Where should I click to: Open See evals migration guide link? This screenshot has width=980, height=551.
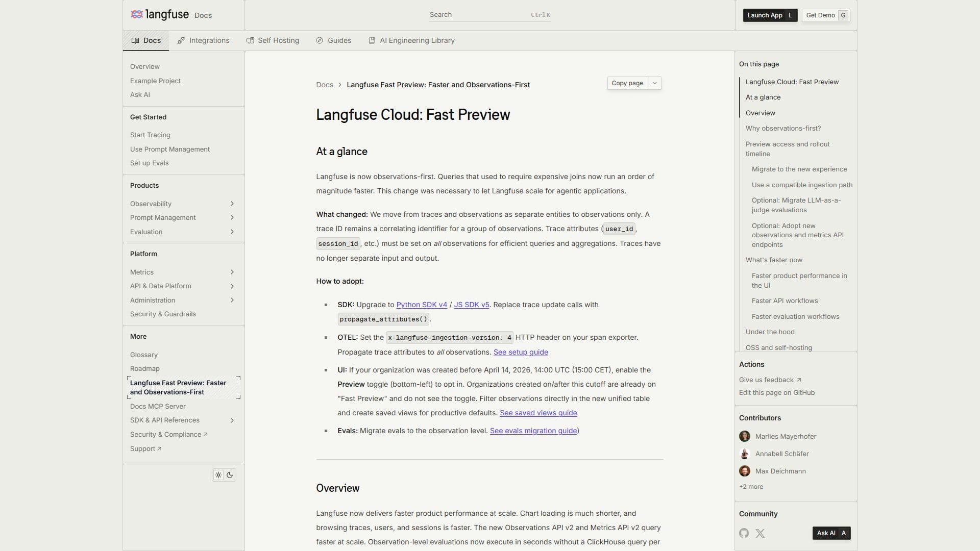[x=533, y=431]
